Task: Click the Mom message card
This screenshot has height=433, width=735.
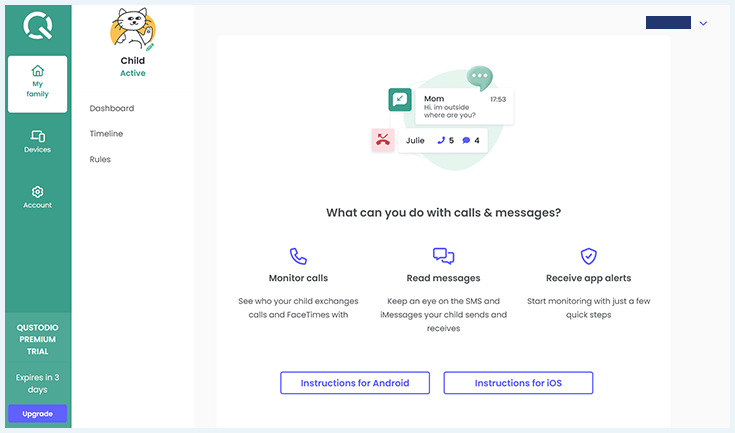Action: 465,106
